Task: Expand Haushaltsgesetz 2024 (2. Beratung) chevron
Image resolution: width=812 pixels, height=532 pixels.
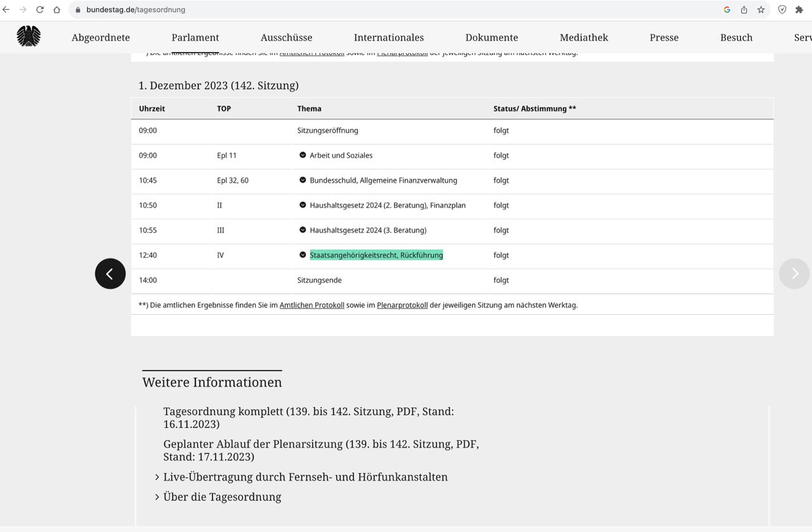Action: click(303, 205)
